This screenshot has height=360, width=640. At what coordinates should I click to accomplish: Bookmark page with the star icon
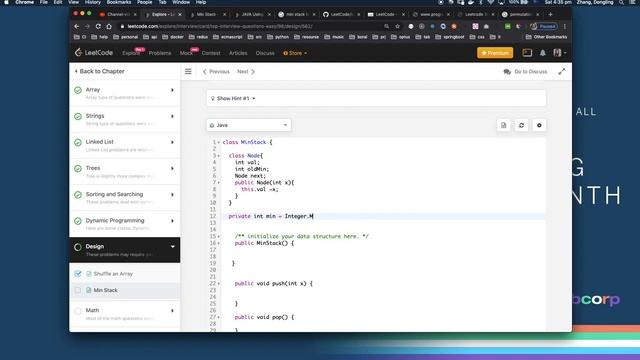tap(397, 26)
